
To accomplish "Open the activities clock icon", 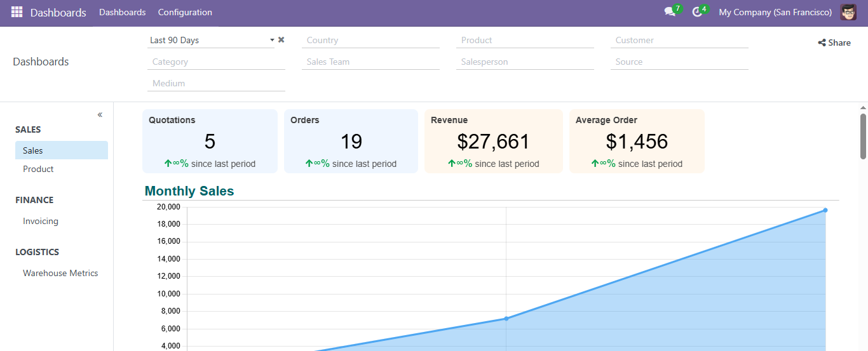I will pos(697,12).
